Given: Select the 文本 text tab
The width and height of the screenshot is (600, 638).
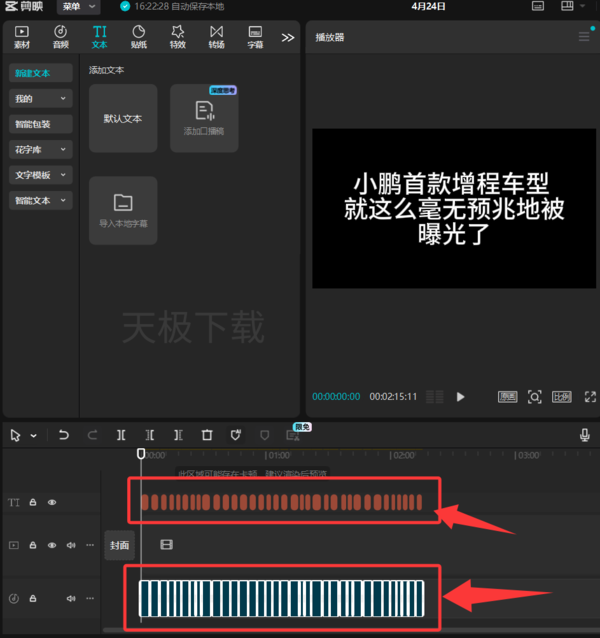Looking at the screenshot, I should (x=100, y=37).
